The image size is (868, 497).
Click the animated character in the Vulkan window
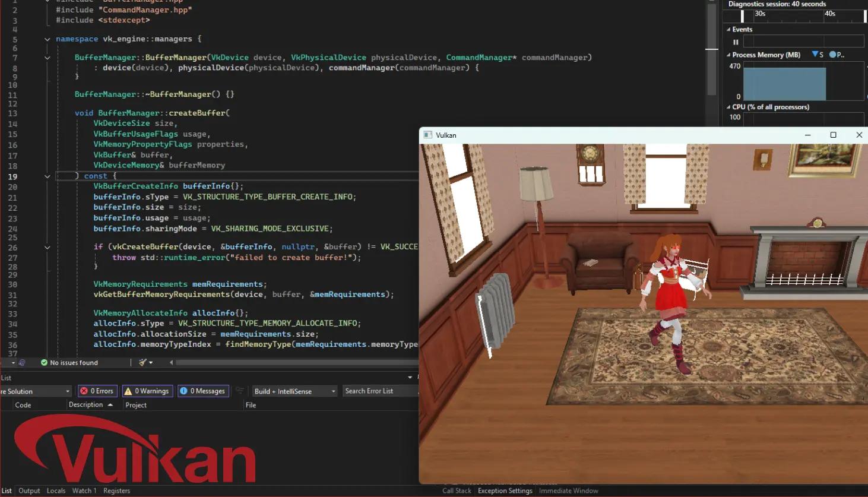(673, 303)
